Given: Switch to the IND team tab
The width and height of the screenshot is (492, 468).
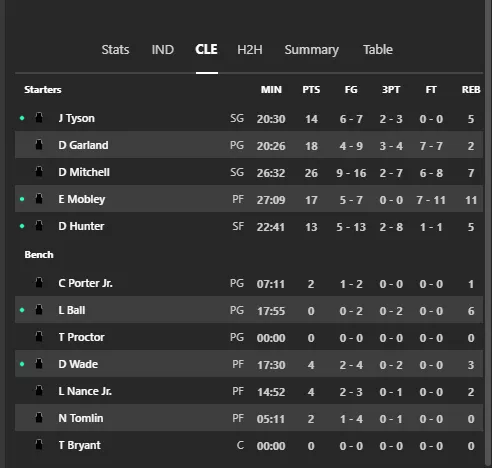Looking at the screenshot, I should [163, 50].
